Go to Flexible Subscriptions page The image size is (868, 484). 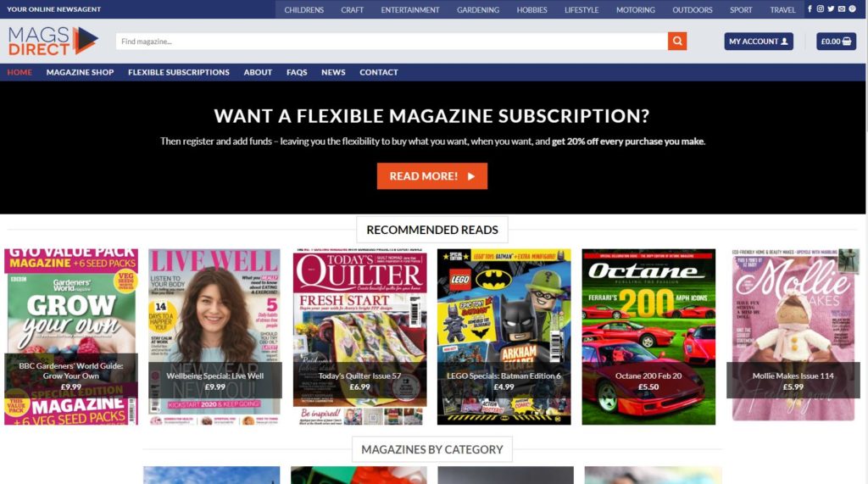(x=178, y=72)
